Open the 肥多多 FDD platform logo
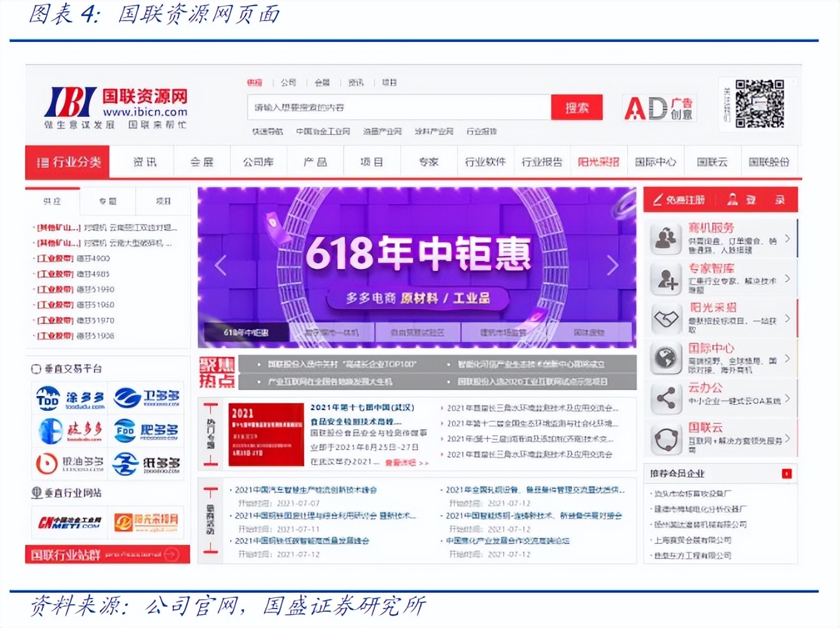Viewport: 840px width, 628px height. click(146, 431)
